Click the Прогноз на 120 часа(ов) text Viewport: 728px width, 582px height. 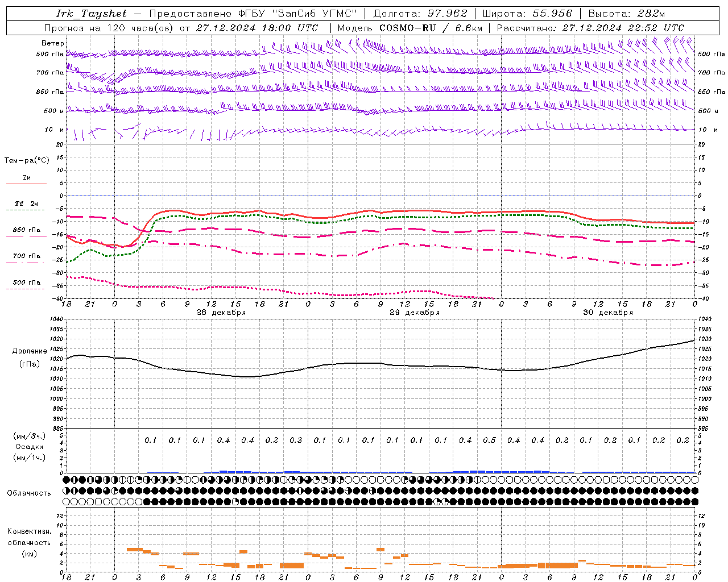tap(109, 28)
